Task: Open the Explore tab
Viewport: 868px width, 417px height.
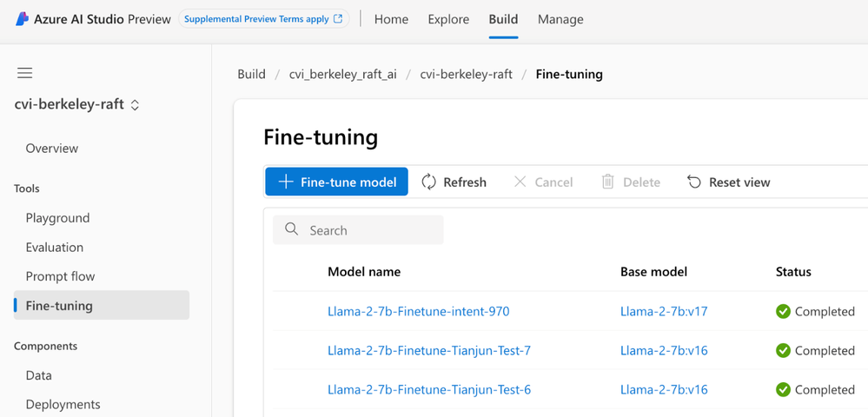Action: click(448, 19)
